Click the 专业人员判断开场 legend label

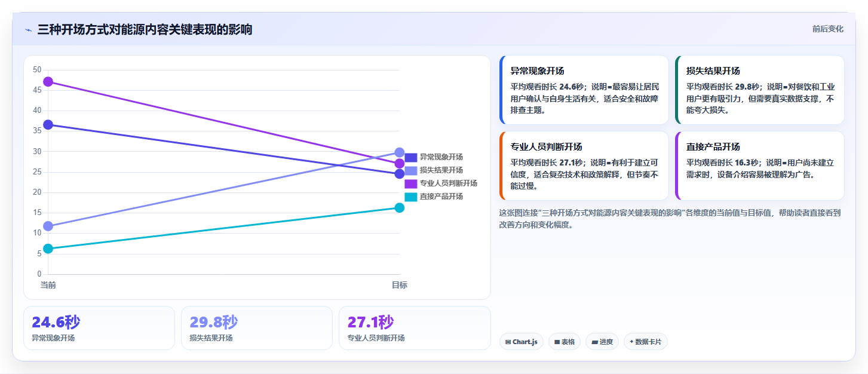pyautogui.click(x=448, y=183)
